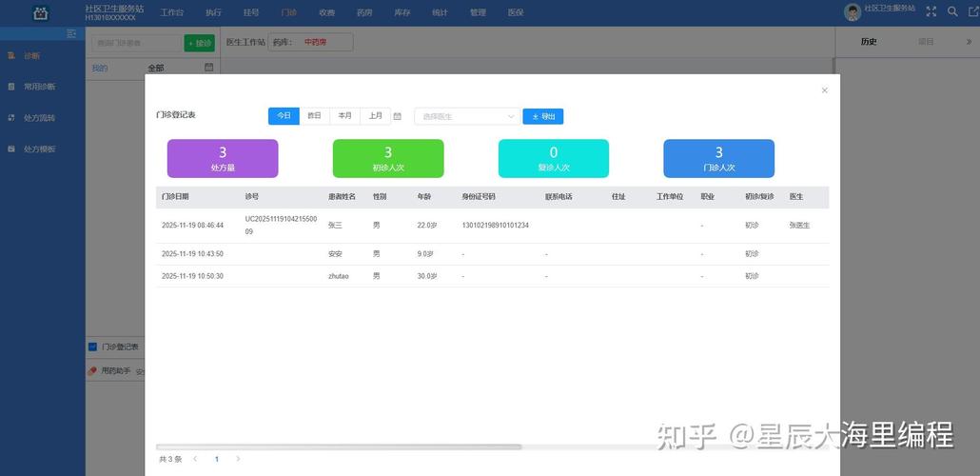Click the 身份证号码 column header

479,196
